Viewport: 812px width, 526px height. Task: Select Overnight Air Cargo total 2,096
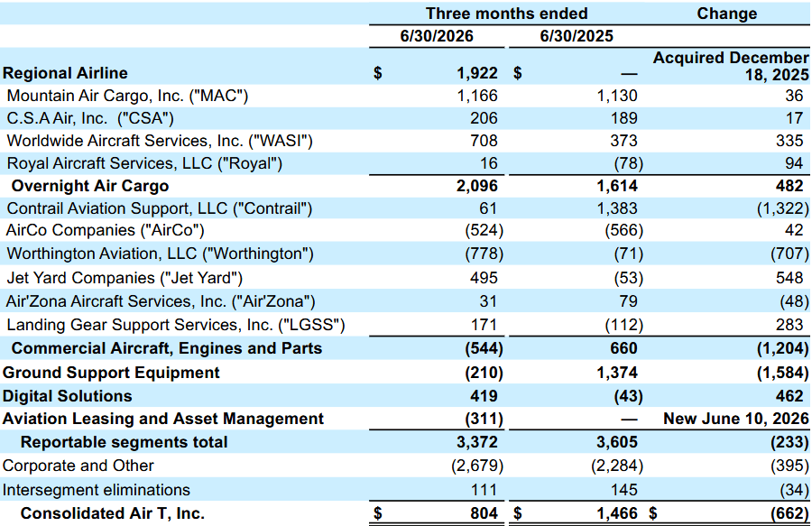tap(477, 186)
